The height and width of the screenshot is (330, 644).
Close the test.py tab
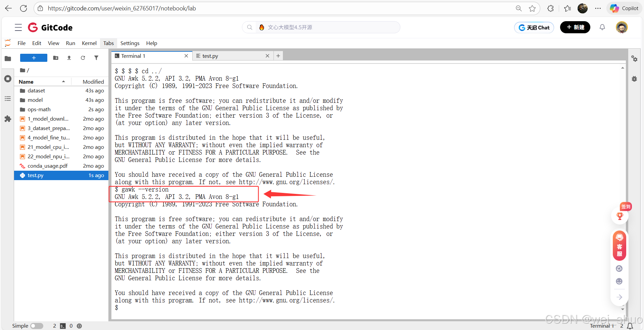click(267, 56)
